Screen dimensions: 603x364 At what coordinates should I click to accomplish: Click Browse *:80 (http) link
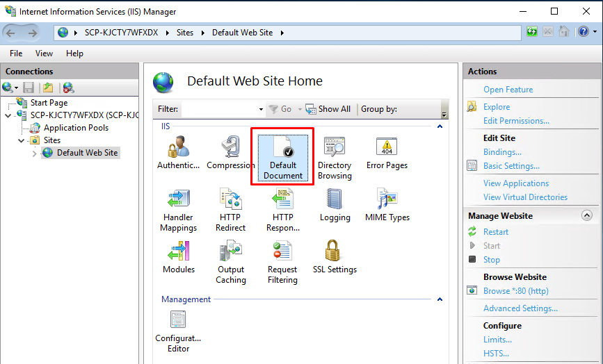pyautogui.click(x=515, y=291)
